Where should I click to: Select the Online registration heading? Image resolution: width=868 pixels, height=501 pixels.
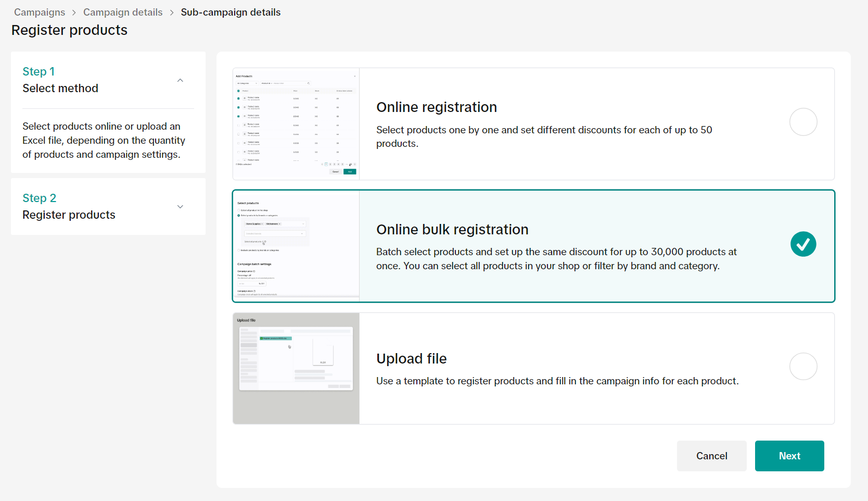click(x=437, y=107)
